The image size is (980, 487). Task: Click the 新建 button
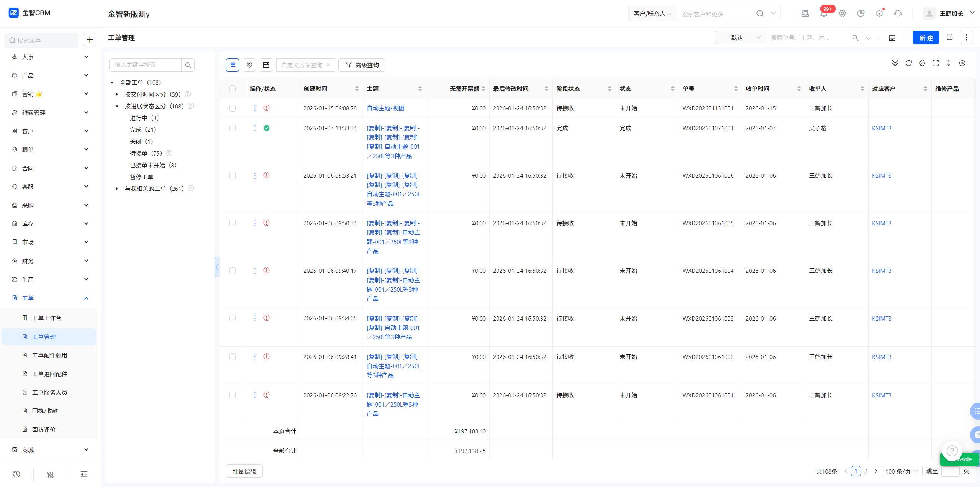coord(926,38)
